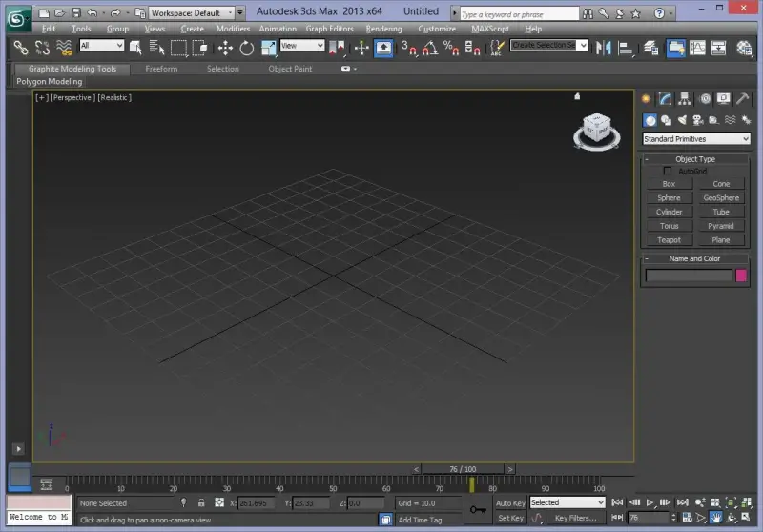Click the GeoSphere primitive button
763x532 pixels.
pos(721,198)
